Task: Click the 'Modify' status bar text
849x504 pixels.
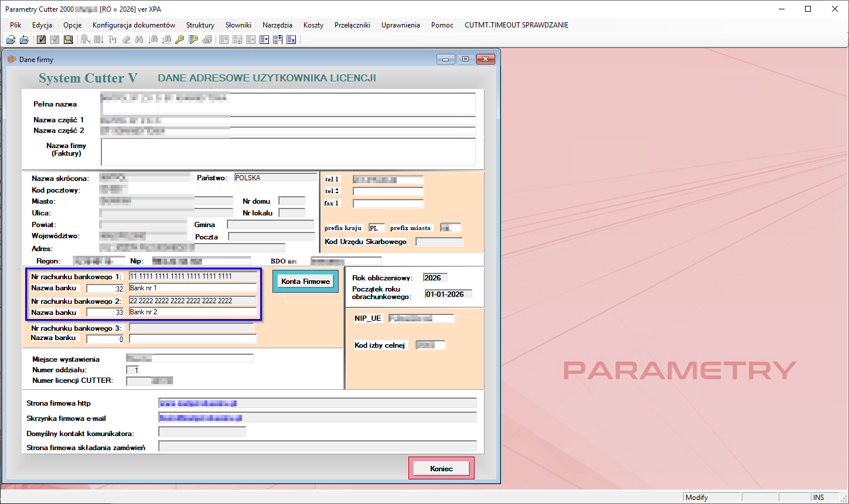Action: [697, 498]
